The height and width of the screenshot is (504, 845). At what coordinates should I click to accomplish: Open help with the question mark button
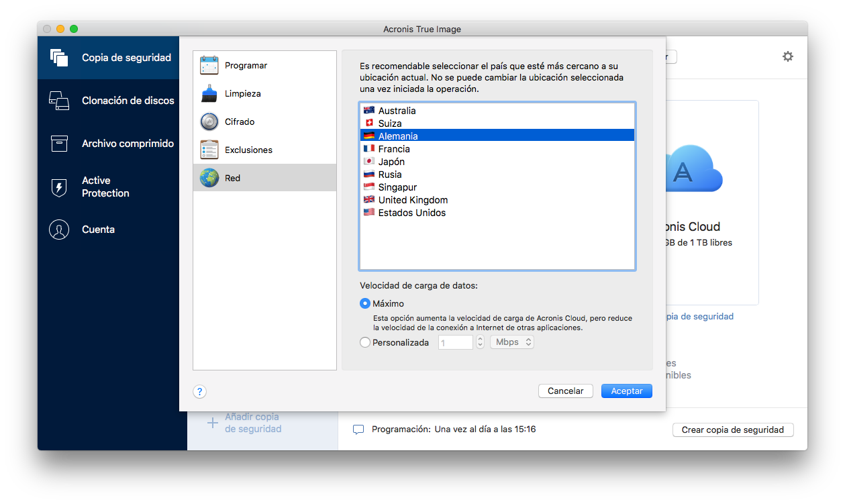[x=199, y=392]
